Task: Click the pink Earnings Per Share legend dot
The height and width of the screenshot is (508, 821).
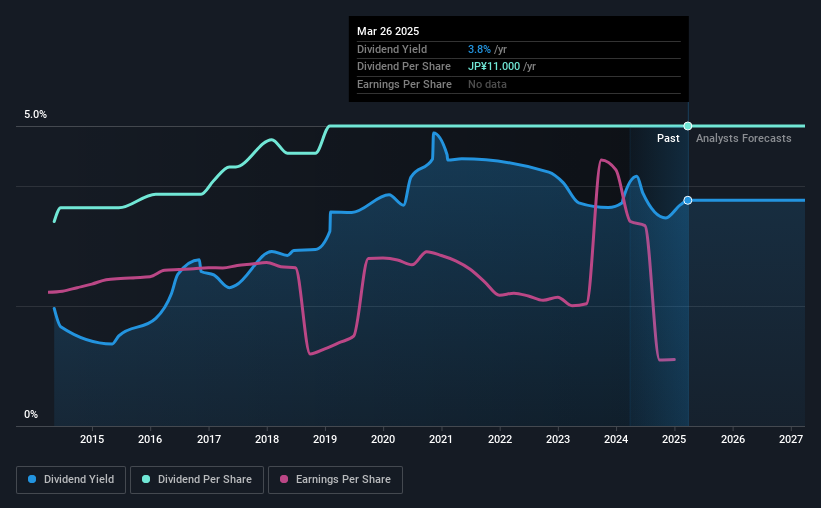Action: point(284,479)
